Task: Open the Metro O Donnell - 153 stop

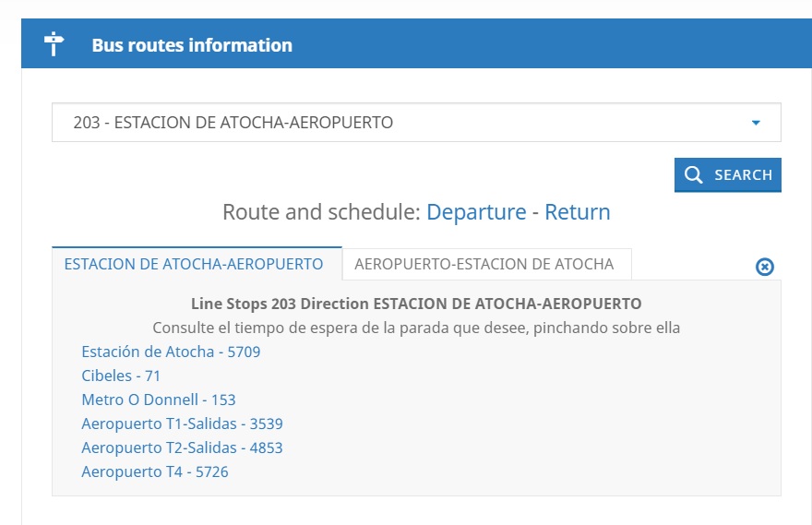Action: point(159,400)
